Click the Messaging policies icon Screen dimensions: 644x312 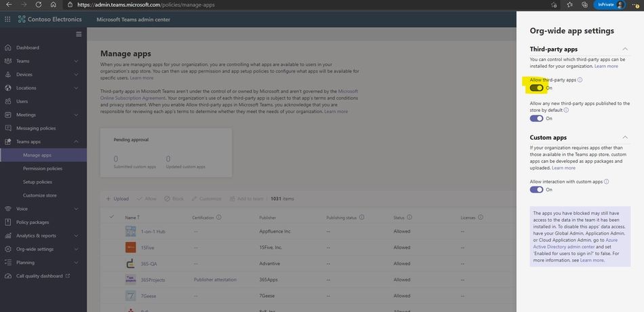[x=7, y=128]
